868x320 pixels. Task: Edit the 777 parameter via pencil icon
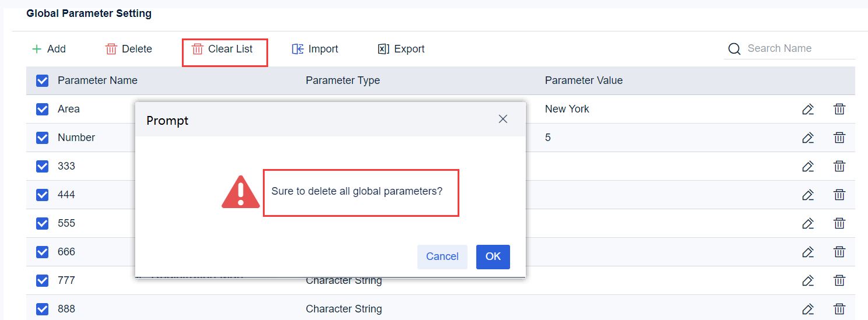click(x=808, y=280)
